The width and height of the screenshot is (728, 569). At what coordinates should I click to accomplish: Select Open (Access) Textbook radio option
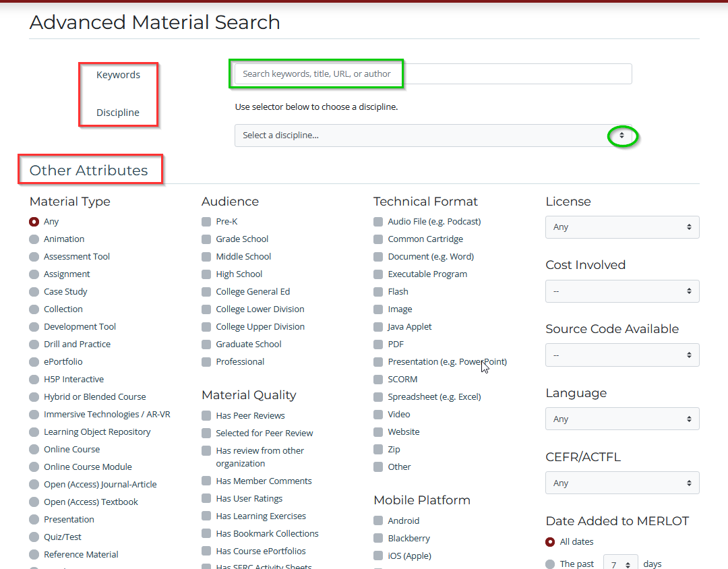click(x=34, y=502)
